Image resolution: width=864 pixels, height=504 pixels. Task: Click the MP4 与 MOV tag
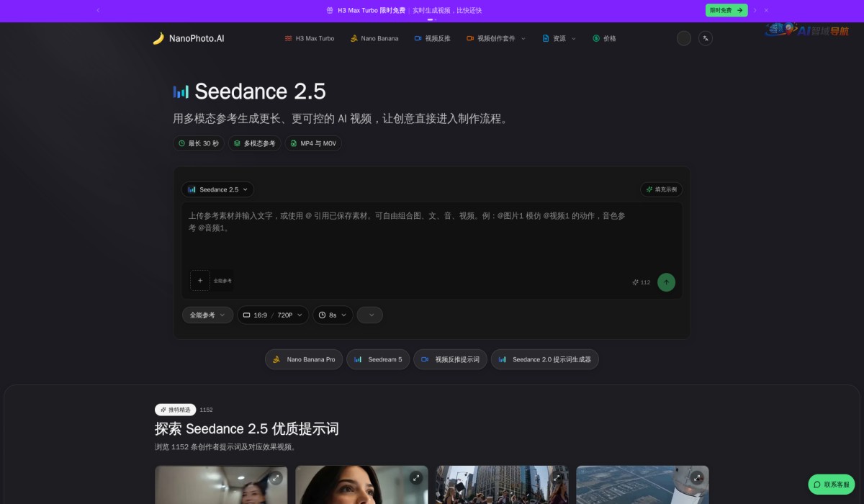pyautogui.click(x=313, y=143)
